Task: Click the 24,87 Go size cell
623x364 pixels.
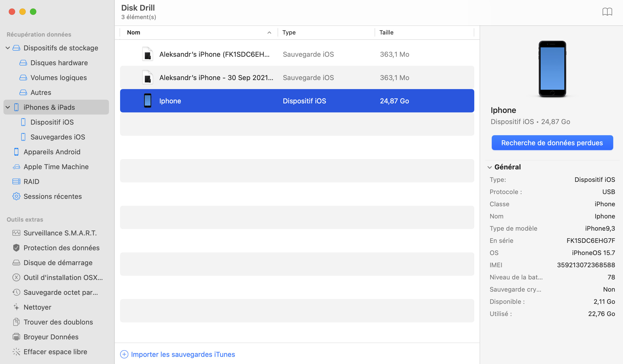Action: click(x=394, y=101)
